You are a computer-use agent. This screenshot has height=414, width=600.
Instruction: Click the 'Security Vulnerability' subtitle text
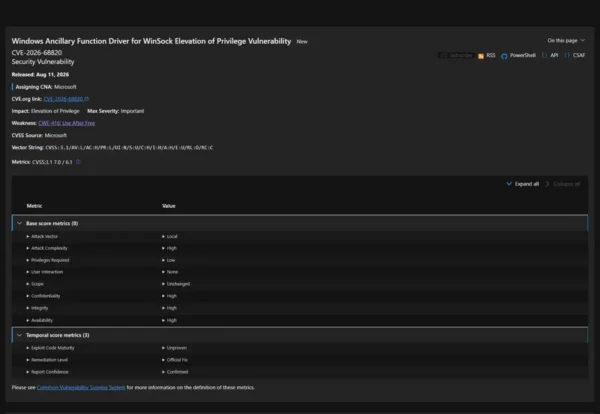point(43,62)
